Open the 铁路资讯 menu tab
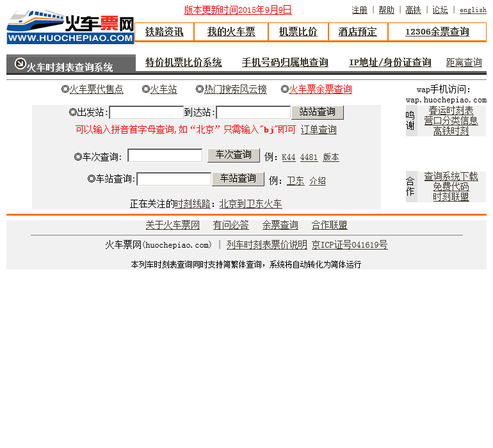493x448 pixels. point(164,32)
